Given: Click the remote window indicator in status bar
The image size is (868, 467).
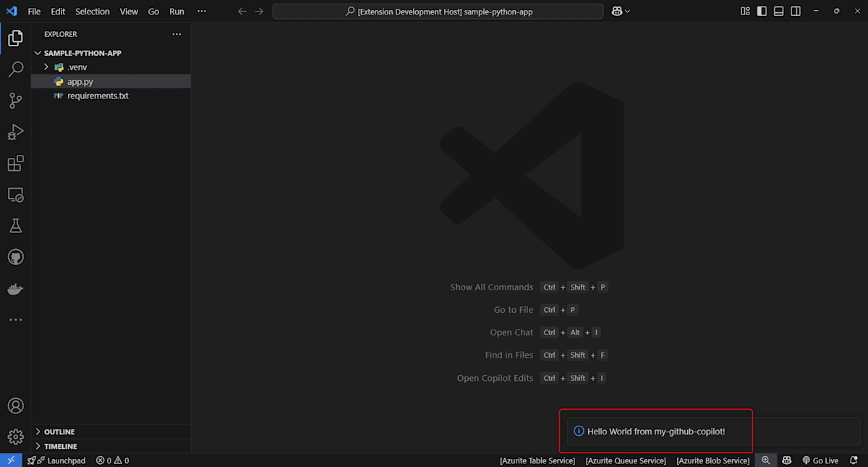Looking at the screenshot, I should pos(11,460).
